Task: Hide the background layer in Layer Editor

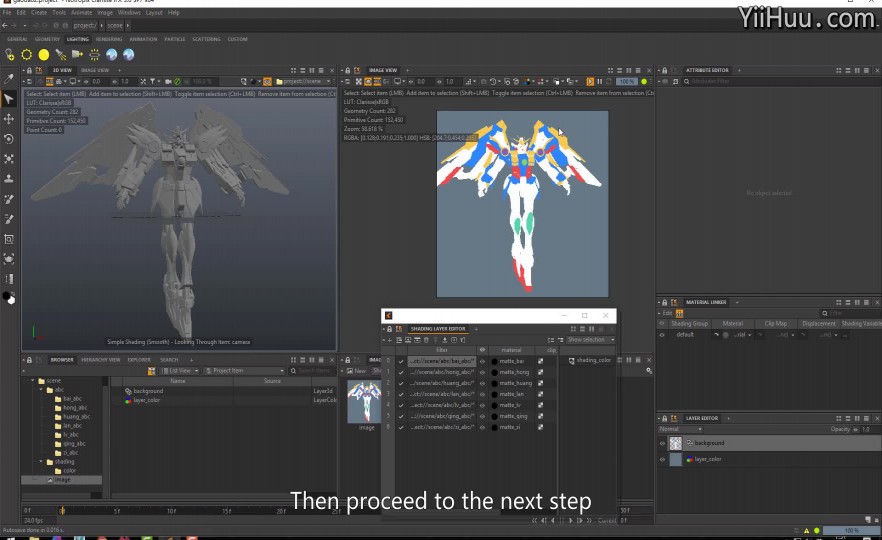Action: pyautogui.click(x=662, y=443)
